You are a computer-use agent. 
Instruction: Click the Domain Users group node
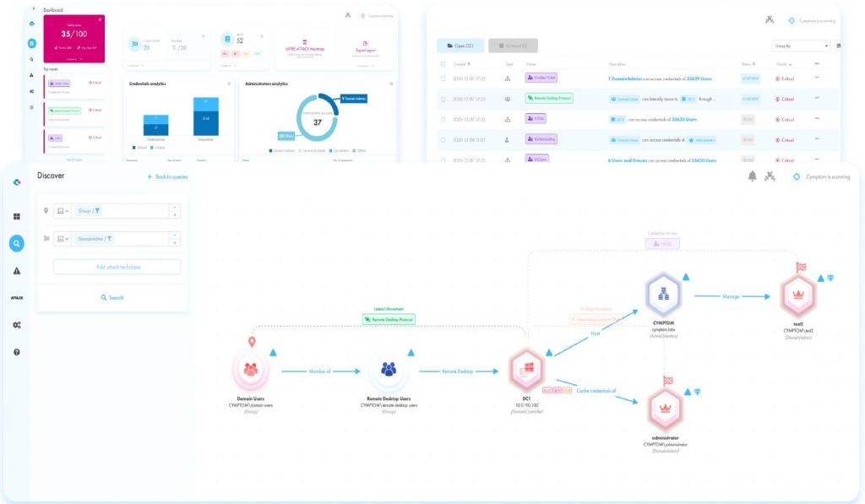[250, 370]
